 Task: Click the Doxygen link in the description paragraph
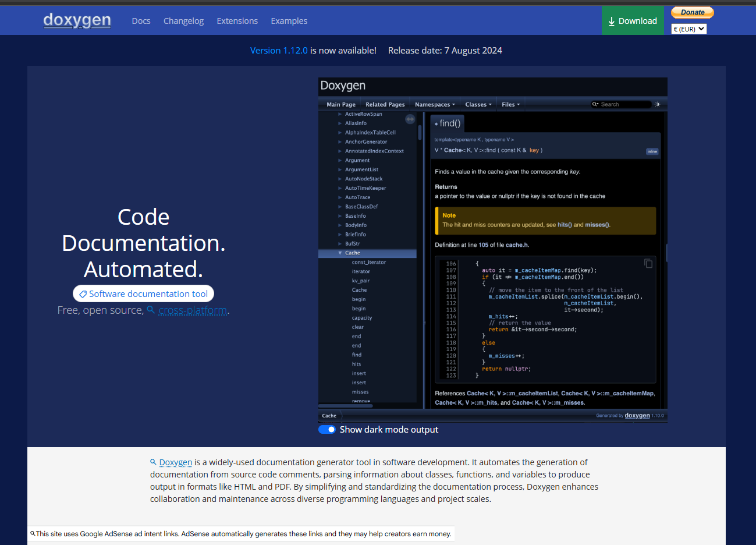click(x=176, y=462)
